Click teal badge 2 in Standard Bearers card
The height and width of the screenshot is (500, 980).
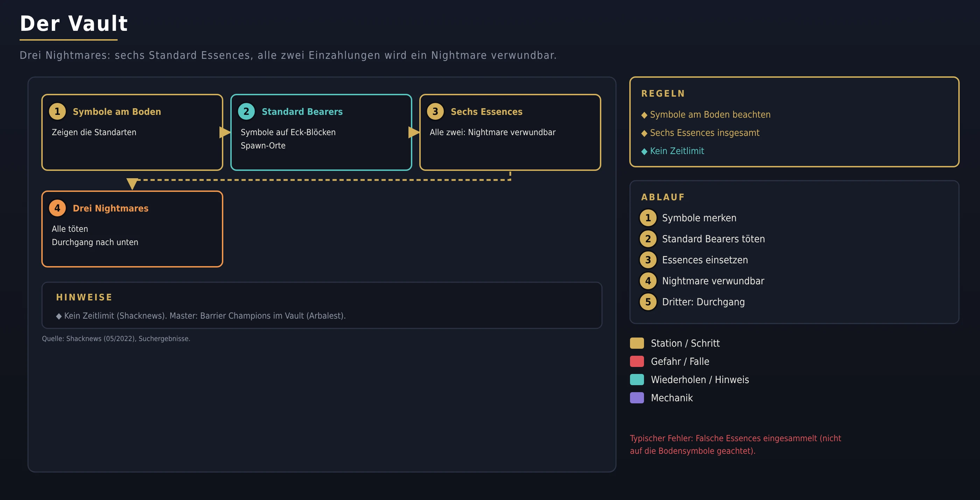click(x=246, y=111)
